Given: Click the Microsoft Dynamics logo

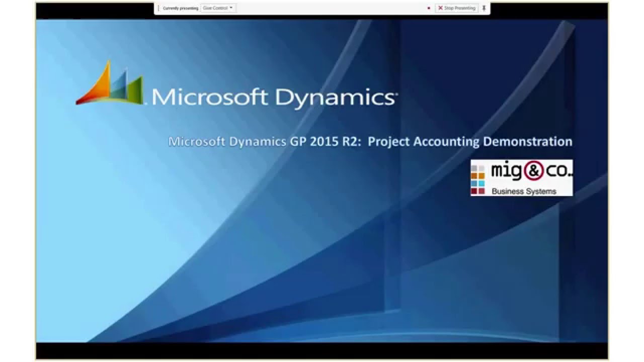Looking at the screenshot, I should (x=236, y=84).
